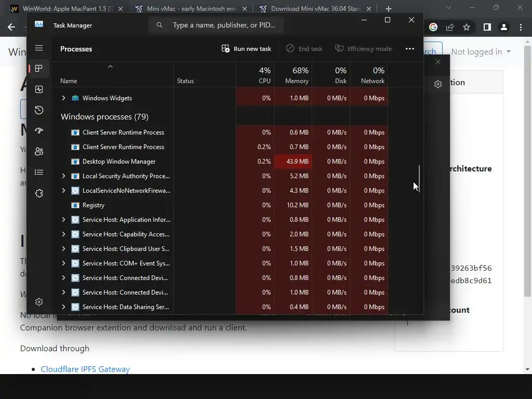This screenshot has width=532, height=399.
Task: Expand Local Security Authority Process
Action: 63,176
